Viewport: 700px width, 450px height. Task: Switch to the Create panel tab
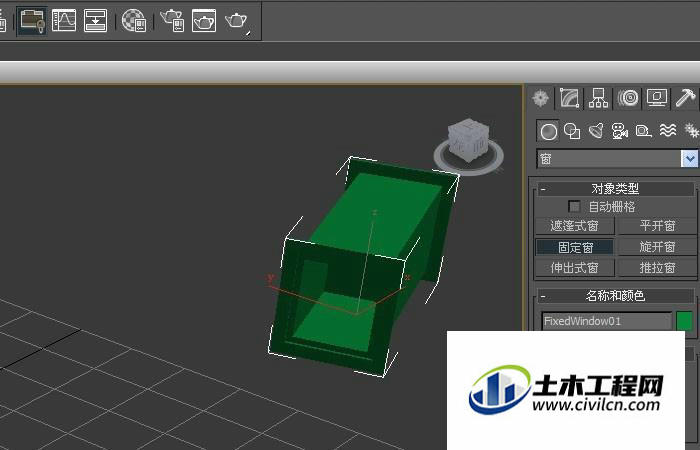click(541, 98)
